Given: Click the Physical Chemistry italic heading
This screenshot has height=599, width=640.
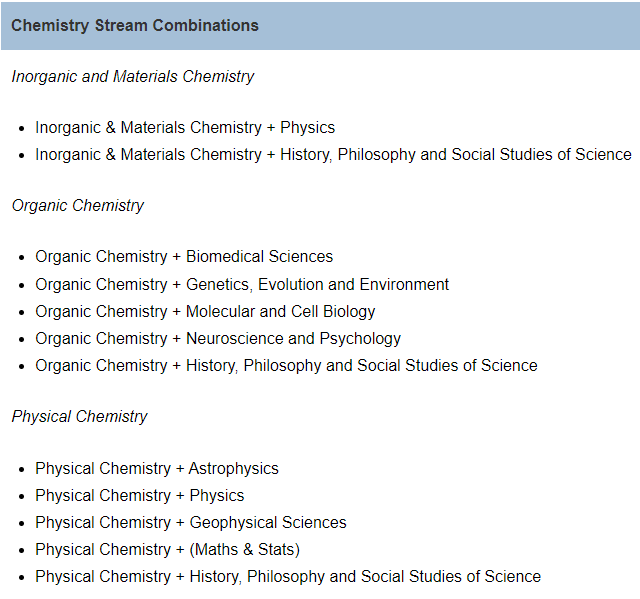Looking at the screenshot, I should pos(79,417).
